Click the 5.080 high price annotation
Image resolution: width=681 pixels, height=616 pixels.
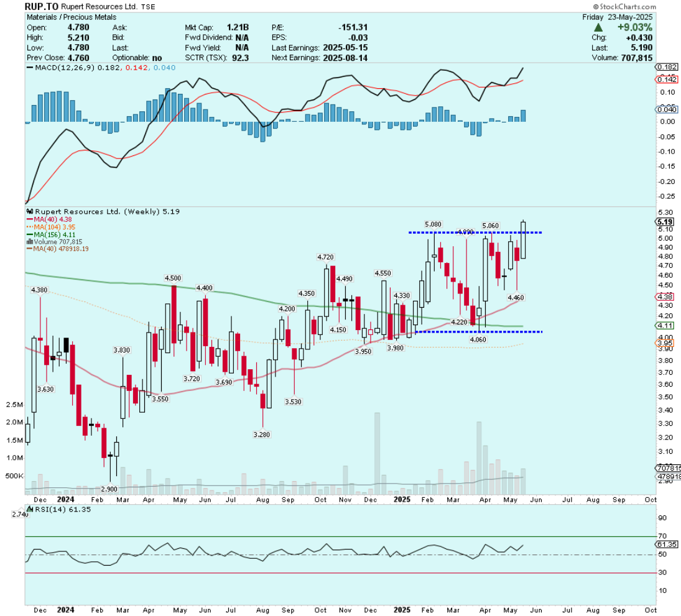point(433,224)
